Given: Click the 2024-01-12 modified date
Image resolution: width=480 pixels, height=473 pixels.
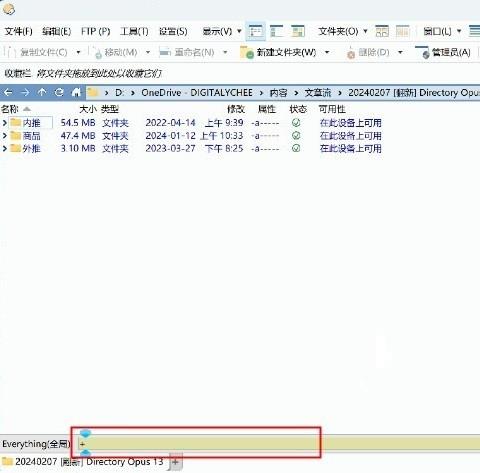Looking at the screenshot, I should click(x=170, y=136).
